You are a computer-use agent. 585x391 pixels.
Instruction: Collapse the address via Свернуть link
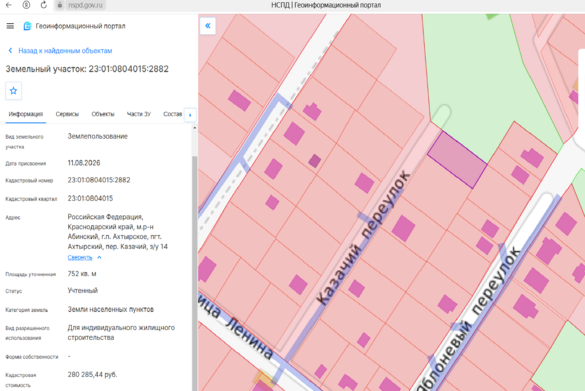coord(79,257)
